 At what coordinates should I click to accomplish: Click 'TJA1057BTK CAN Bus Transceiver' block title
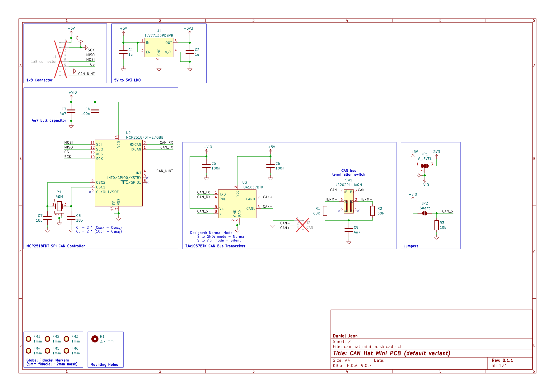215,246
